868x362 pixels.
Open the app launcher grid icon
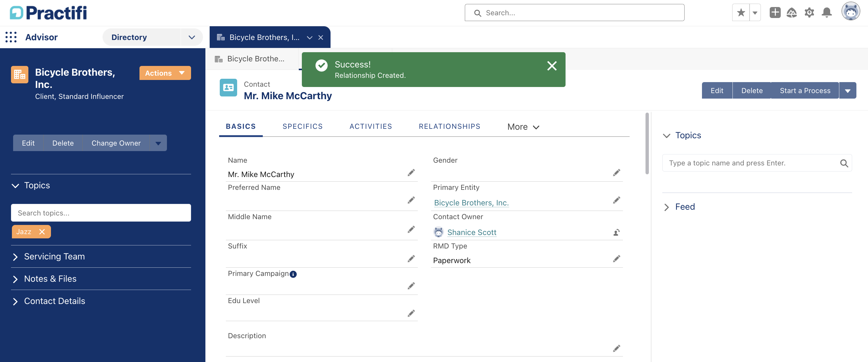(11, 37)
